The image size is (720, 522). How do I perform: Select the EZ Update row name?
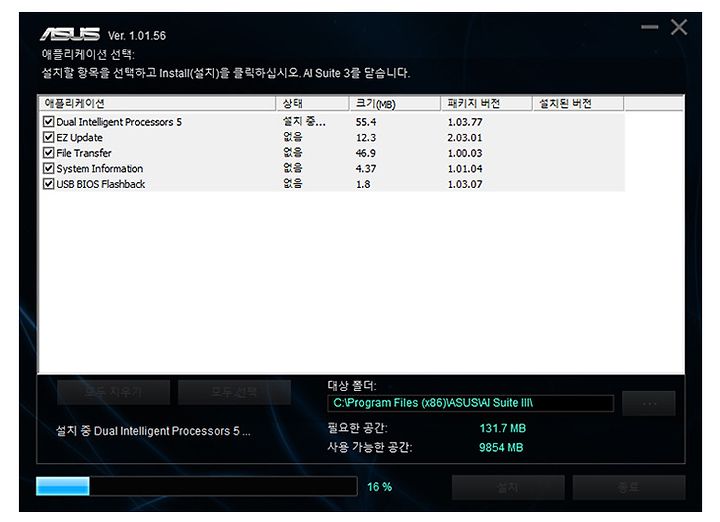point(79,138)
